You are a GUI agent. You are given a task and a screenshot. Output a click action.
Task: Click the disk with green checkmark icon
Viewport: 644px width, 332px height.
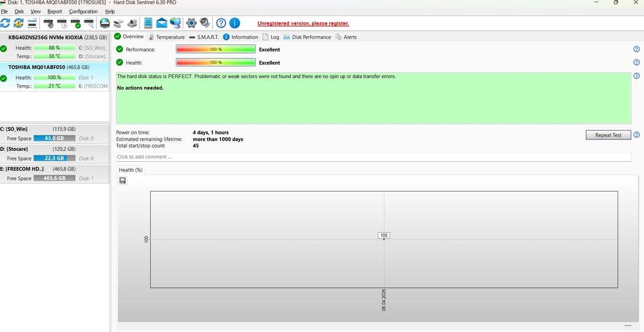[x=75, y=23]
